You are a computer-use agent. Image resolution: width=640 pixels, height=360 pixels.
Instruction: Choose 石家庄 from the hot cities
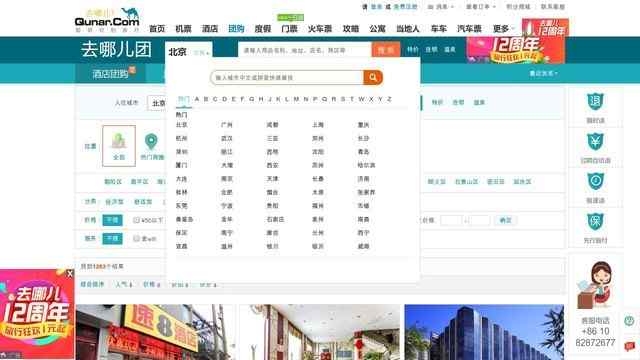[x=275, y=220]
